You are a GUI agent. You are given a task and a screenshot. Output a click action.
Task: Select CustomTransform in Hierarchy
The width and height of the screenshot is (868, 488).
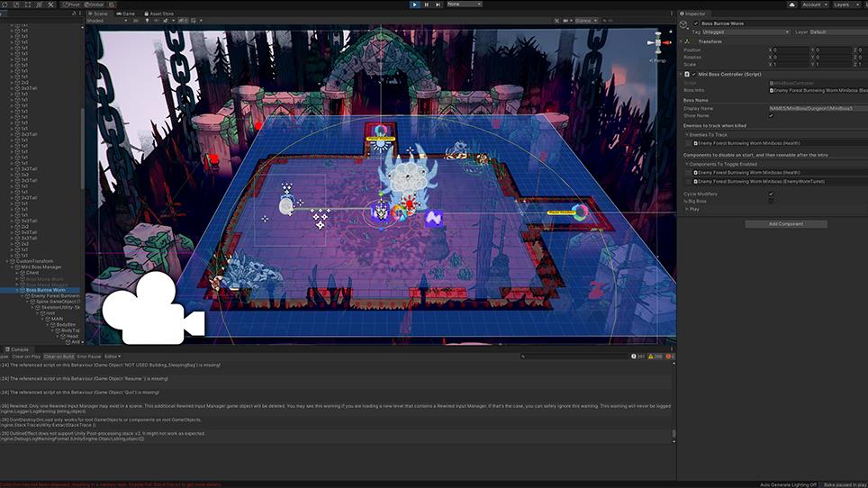click(34, 261)
